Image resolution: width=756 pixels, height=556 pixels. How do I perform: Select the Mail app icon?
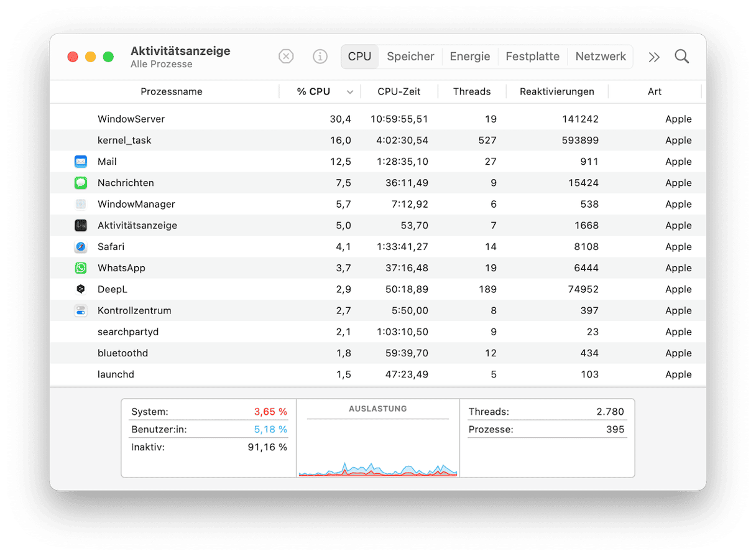pos(81,162)
